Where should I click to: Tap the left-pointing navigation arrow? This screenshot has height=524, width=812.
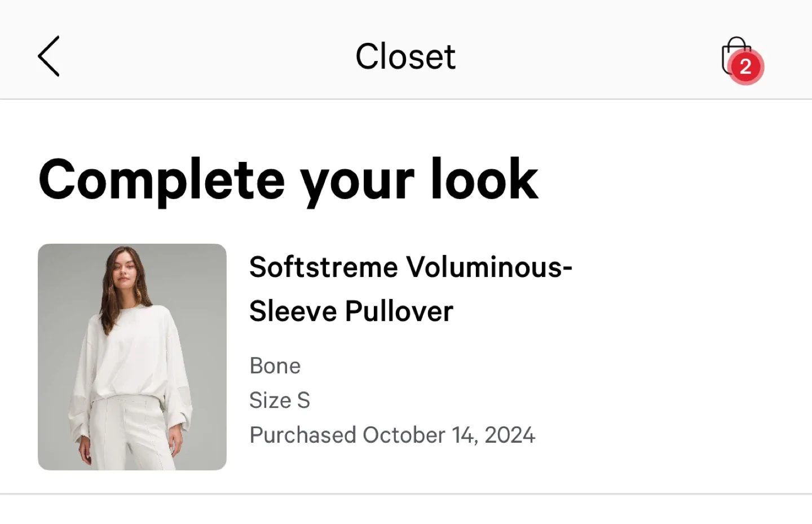point(48,56)
